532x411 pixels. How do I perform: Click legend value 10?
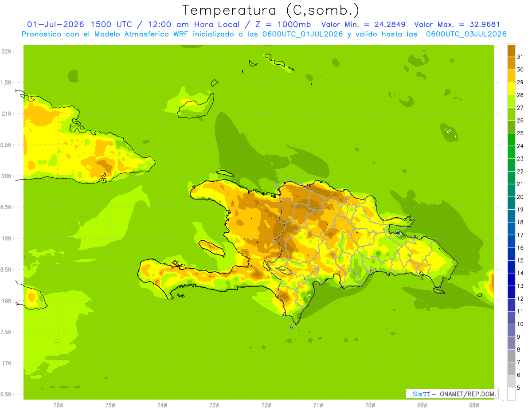coord(520,324)
